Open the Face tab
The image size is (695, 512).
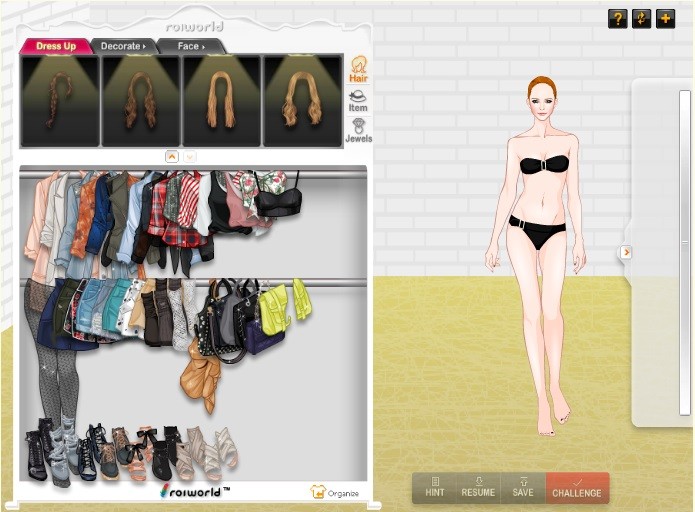tap(190, 46)
